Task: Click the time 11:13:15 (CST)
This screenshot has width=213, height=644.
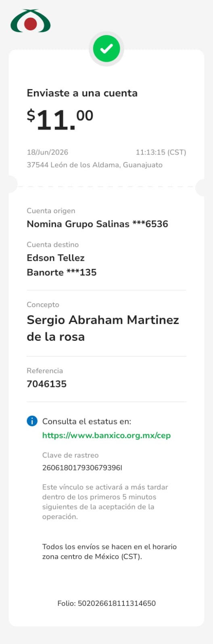Action: click(161, 152)
